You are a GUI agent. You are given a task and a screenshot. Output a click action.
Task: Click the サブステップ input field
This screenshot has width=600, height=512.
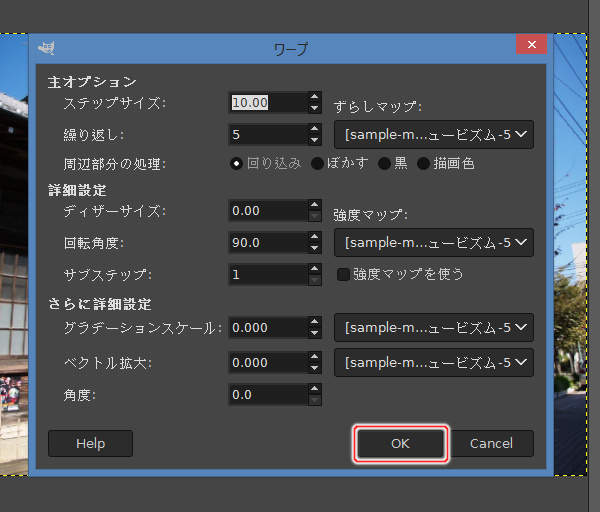click(269, 274)
